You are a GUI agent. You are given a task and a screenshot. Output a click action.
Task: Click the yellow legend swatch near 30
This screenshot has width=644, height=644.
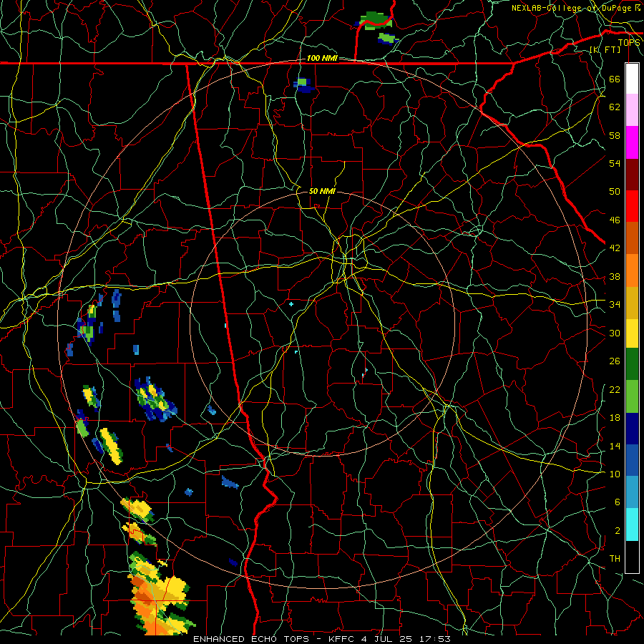[632, 333]
